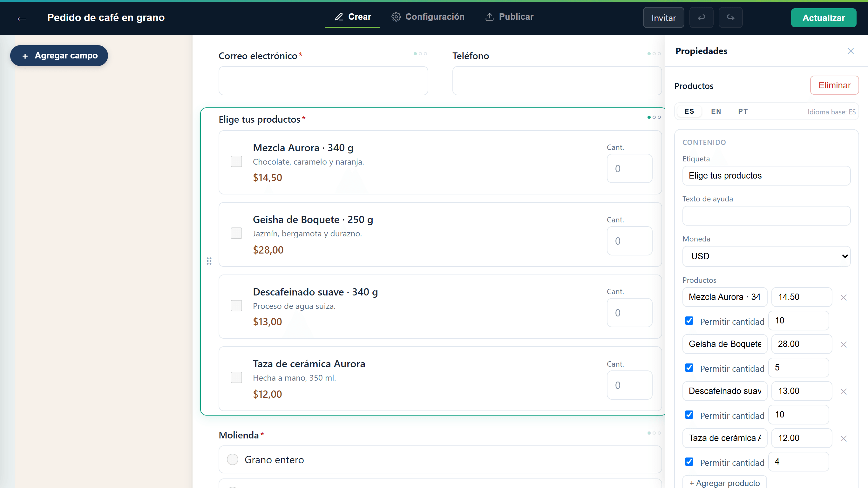
Task: Check the Descafeinado suave product checkbox
Action: click(236, 305)
